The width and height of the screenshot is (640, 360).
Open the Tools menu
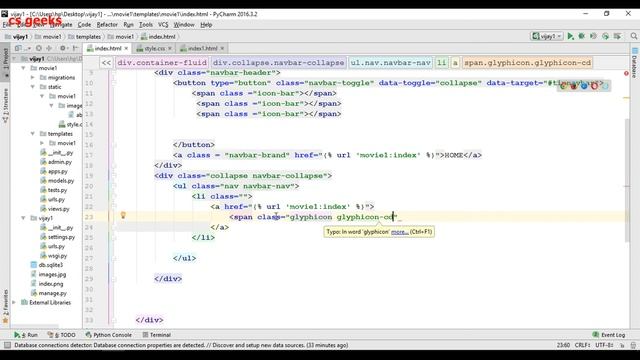145,24
